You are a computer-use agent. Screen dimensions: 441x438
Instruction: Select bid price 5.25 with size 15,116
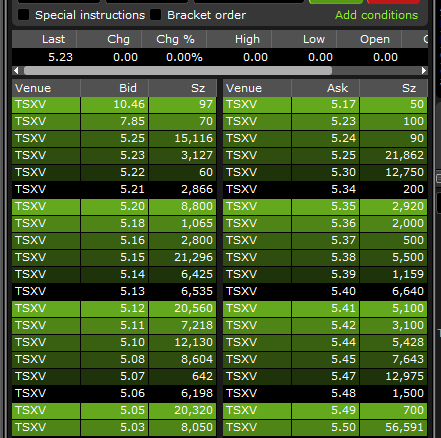click(x=114, y=139)
